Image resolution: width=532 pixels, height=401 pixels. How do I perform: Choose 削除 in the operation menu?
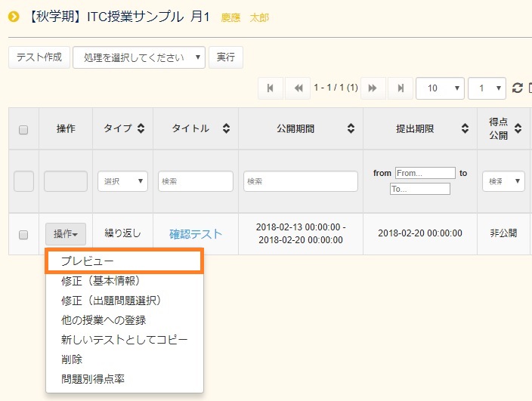(72, 359)
